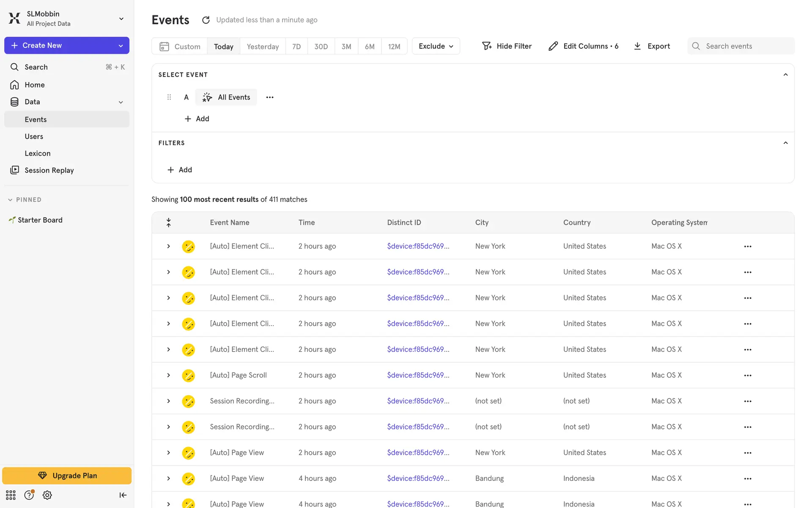Click the Hide Filter button
Screen dimensions: 812x508
click(x=507, y=46)
